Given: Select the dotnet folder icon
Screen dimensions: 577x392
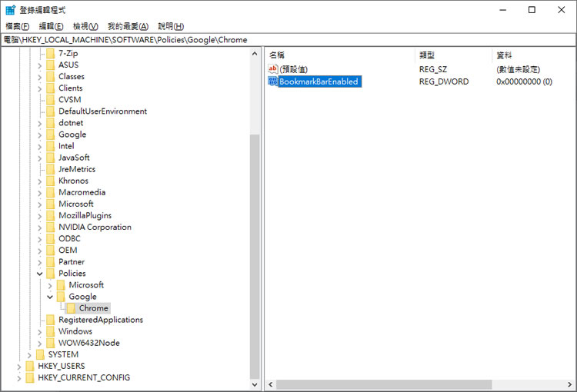Looking at the screenshot, I should click(51, 123).
